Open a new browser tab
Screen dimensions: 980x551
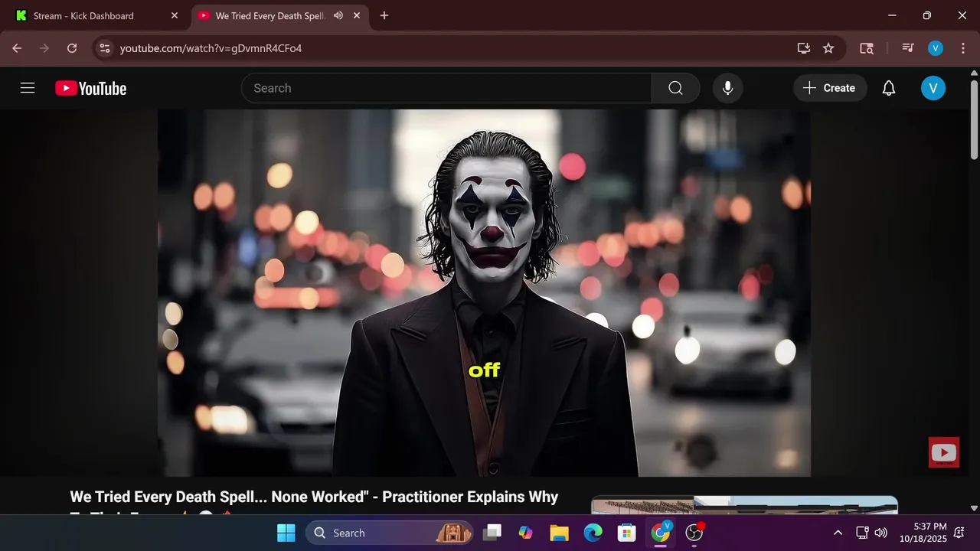click(384, 15)
